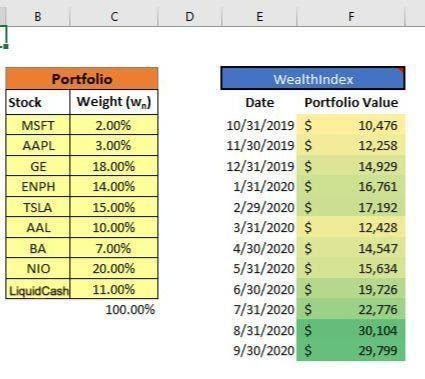425x379 pixels.
Task: Select column B header
Action: (38, 16)
